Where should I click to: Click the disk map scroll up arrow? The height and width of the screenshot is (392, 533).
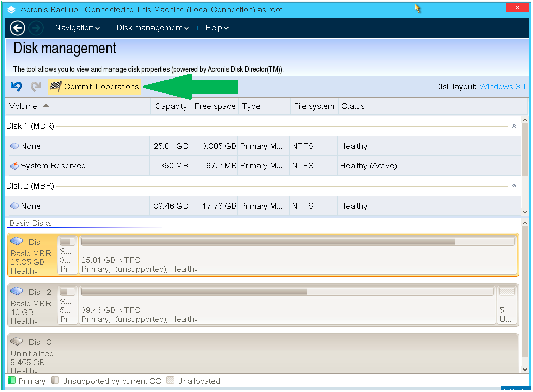coord(525,223)
